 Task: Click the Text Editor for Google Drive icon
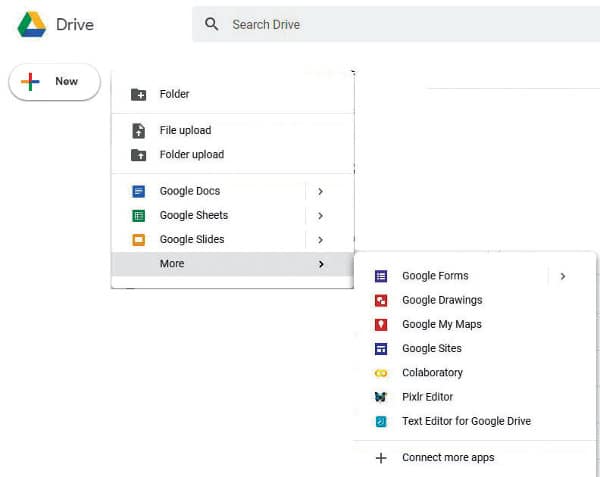pos(381,422)
